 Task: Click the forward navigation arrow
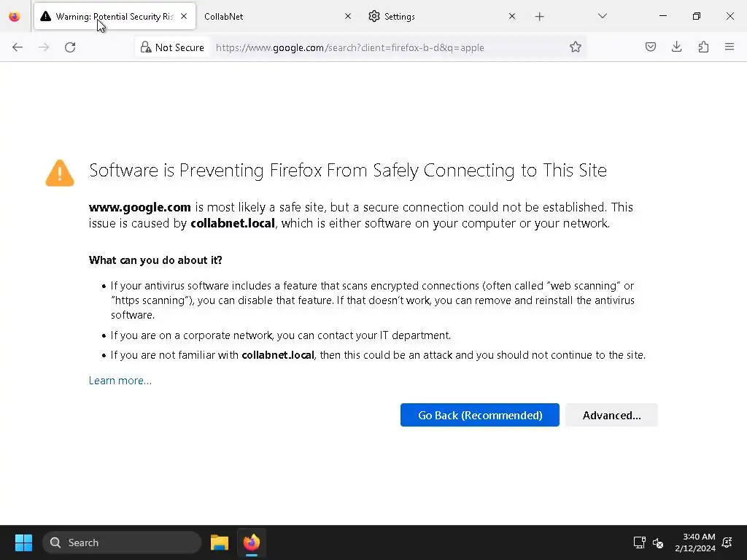44,47
